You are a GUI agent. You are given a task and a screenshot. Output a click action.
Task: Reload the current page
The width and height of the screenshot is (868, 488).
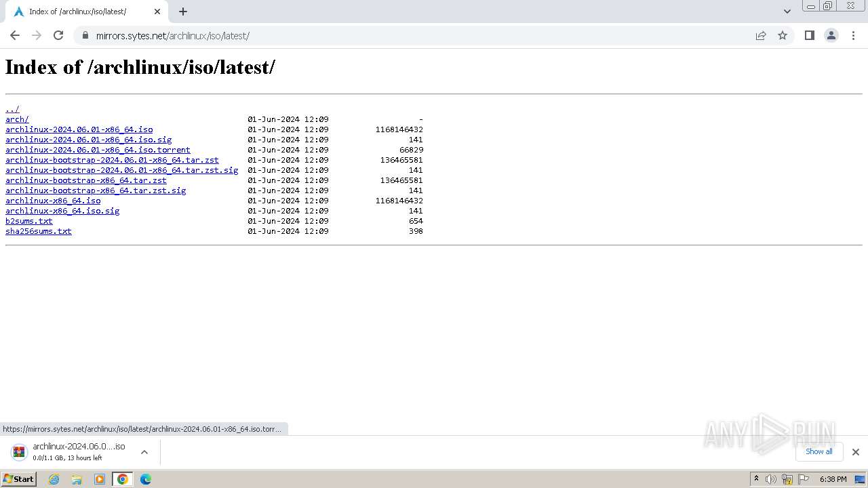[58, 35]
